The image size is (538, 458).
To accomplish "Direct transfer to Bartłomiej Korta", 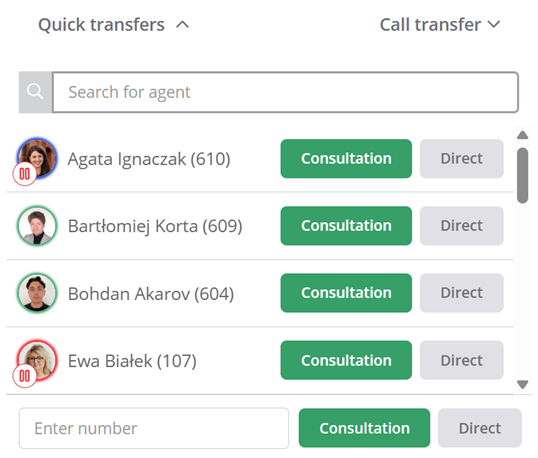I will (x=461, y=226).
